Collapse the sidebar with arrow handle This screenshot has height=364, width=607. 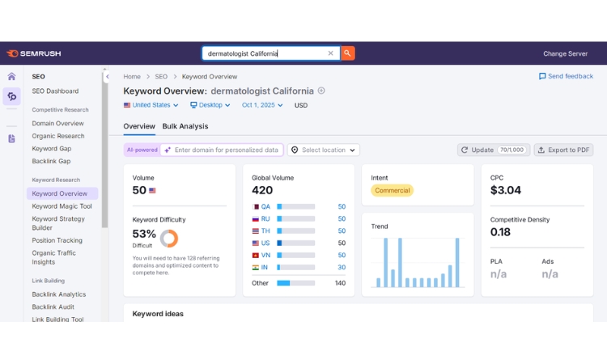pyautogui.click(x=108, y=77)
